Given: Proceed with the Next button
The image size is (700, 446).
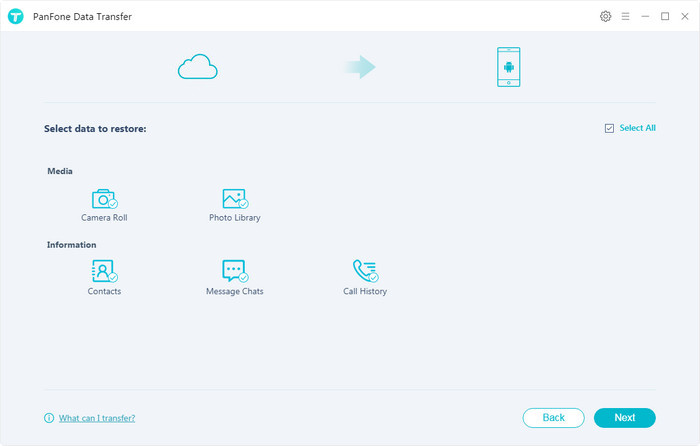Looking at the screenshot, I should pos(624,418).
